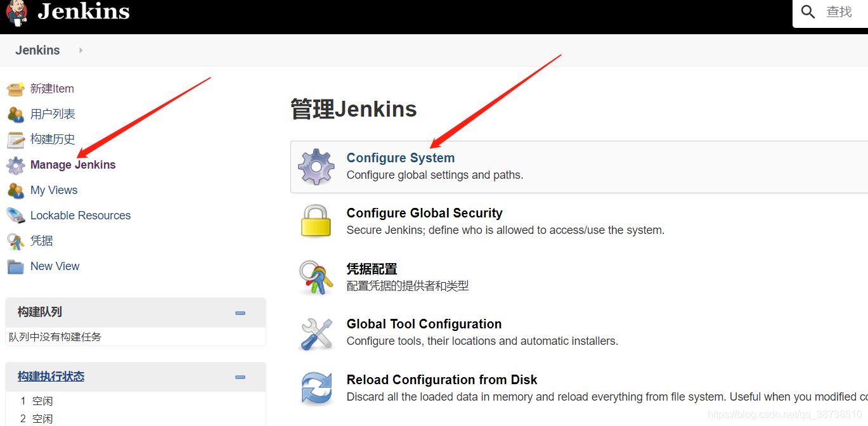Click the 凭据 credentials icon
Screen dimensions: 868x426
point(16,241)
